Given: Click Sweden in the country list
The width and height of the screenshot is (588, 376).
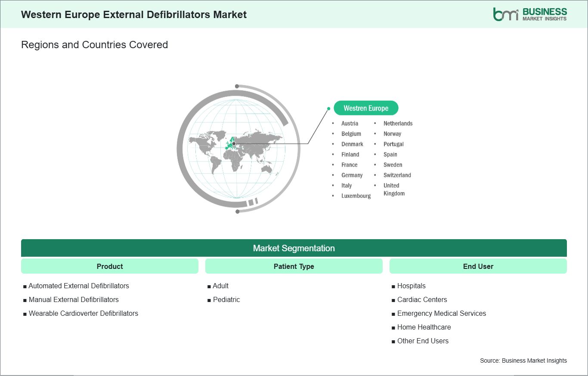Looking at the screenshot, I should coord(393,165).
